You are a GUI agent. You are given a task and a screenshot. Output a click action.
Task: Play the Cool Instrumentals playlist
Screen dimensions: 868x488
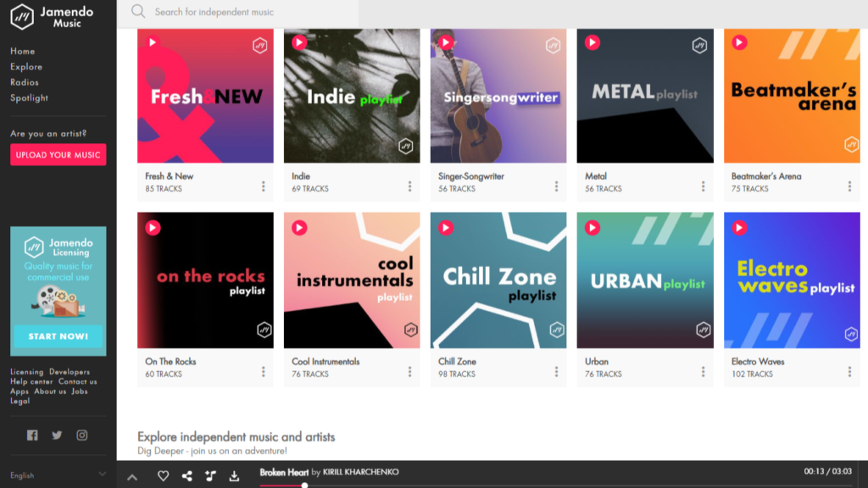click(x=299, y=227)
